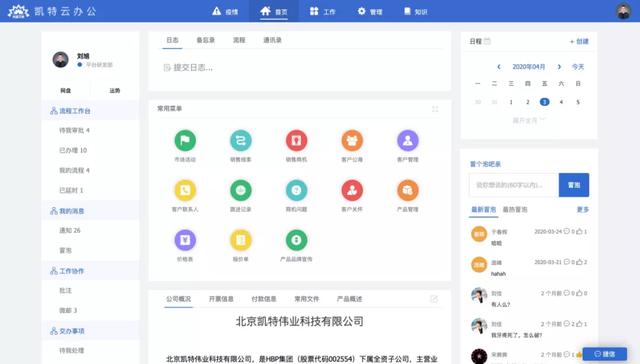Switch to the 公司概况 tab
The image size is (640, 364).
coord(178,299)
